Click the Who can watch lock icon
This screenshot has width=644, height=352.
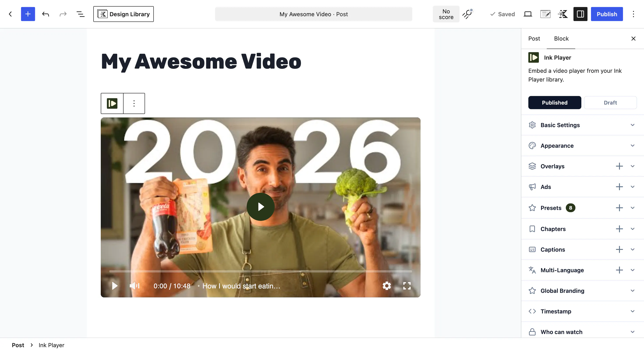[532, 332]
